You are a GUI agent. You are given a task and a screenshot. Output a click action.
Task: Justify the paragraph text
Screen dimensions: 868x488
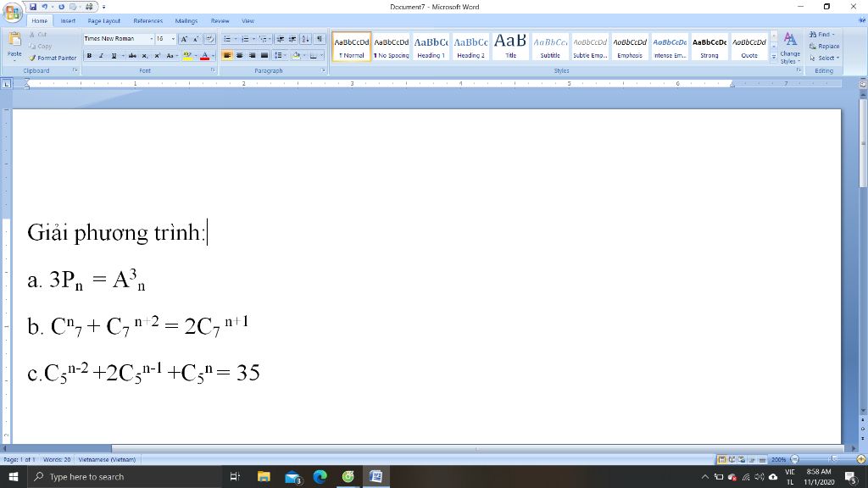click(264, 55)
